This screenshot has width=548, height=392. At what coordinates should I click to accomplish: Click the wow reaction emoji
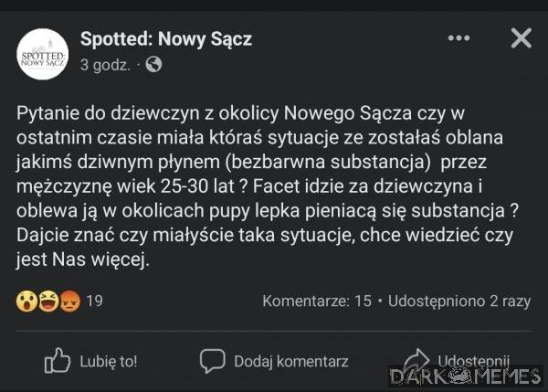(26, 301)
